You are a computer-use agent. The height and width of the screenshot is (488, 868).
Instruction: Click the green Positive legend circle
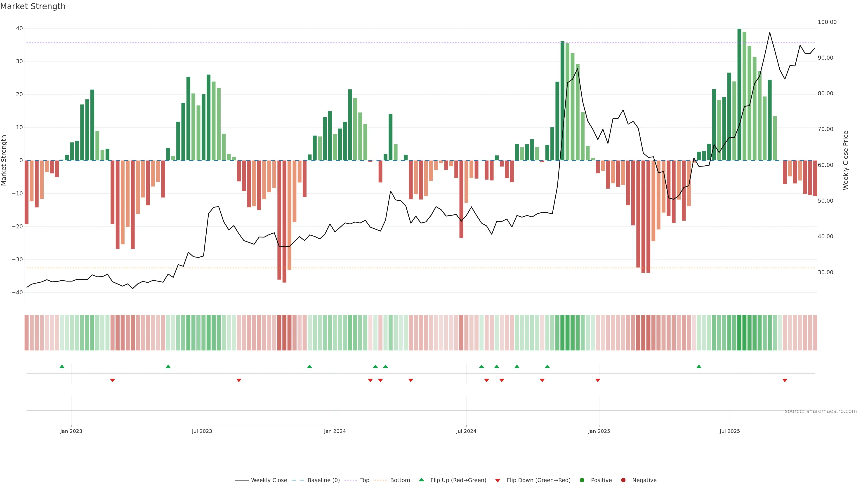[582, 480]
